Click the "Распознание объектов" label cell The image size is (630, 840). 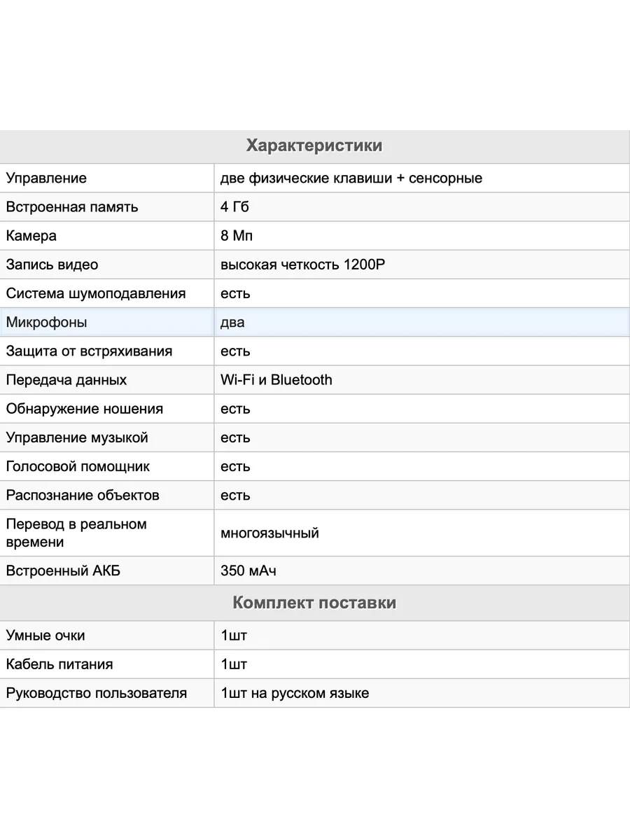coord(83,495)
